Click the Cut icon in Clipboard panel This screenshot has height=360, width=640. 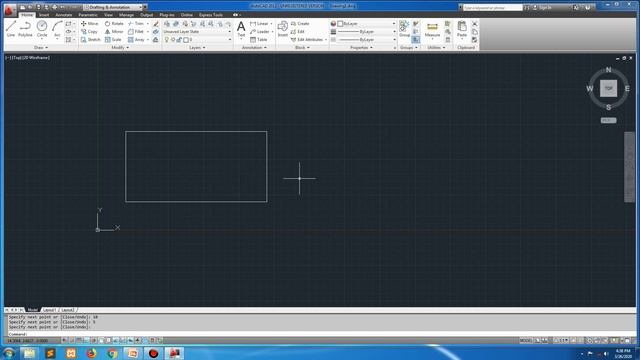(x=474, y=24)
